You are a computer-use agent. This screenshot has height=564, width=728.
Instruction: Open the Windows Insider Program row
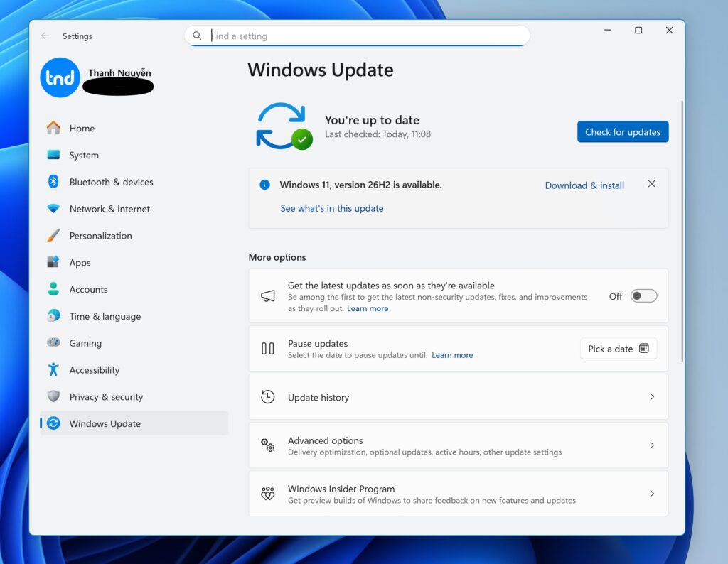(x=459, y=494)
